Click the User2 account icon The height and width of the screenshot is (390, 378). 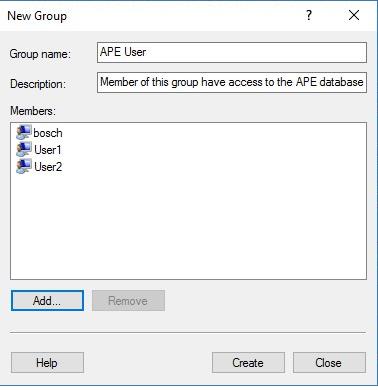pyautogui.click(x=24, y=166)
